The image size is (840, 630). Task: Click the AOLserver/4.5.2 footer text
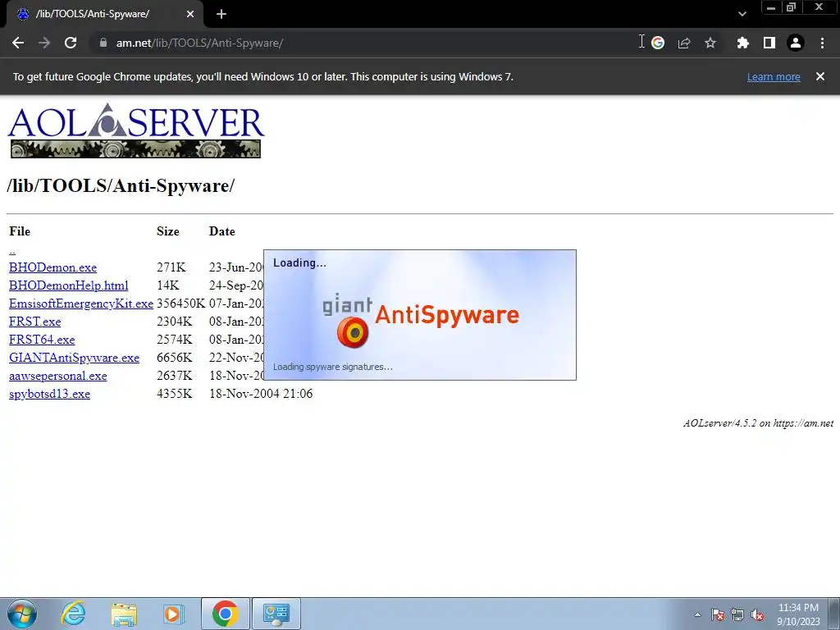pos(758,423)
